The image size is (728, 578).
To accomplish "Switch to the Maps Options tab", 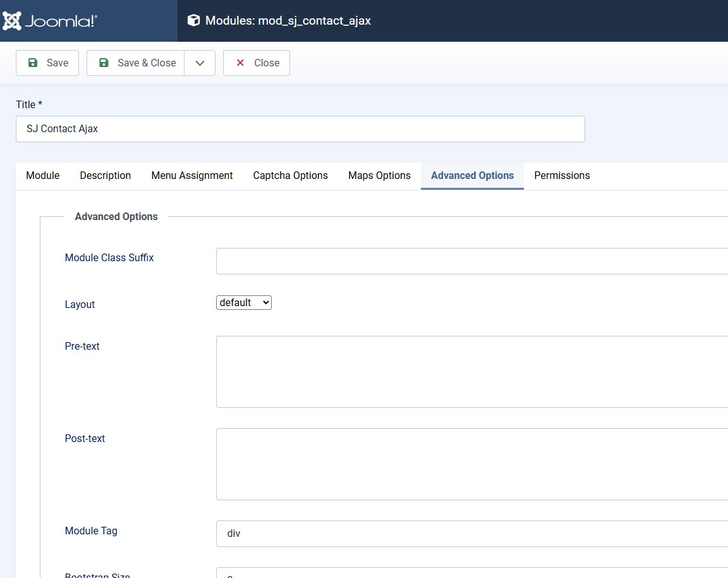I will coord(379,176).
